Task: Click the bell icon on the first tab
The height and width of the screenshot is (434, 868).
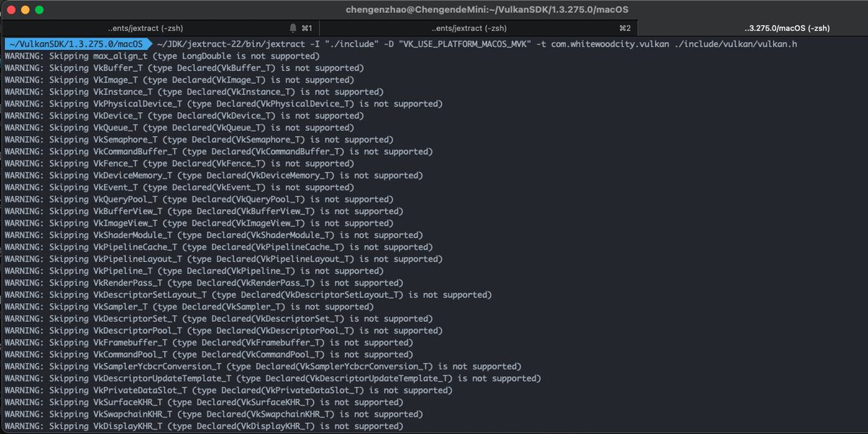Action: (293, 28)
